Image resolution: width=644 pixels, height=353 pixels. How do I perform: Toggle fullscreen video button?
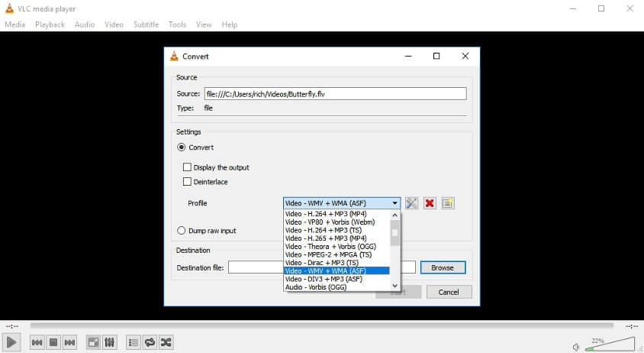tap(93, 342)
